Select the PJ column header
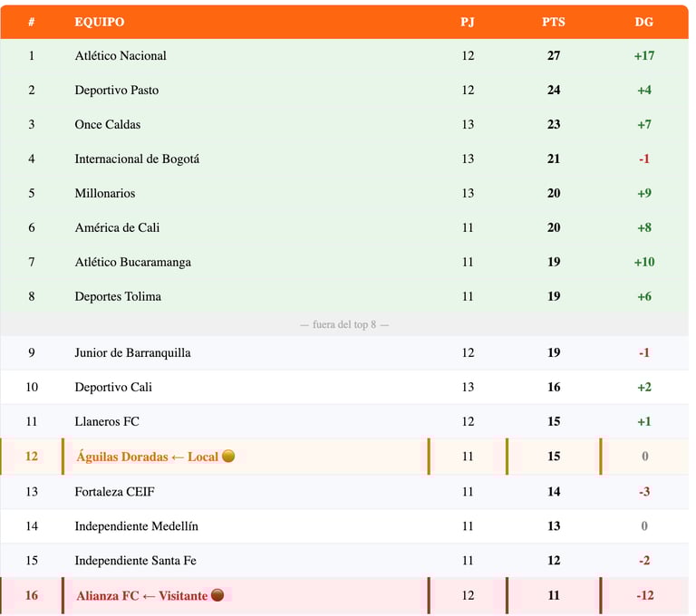696x616 pixels. [468, 22]
